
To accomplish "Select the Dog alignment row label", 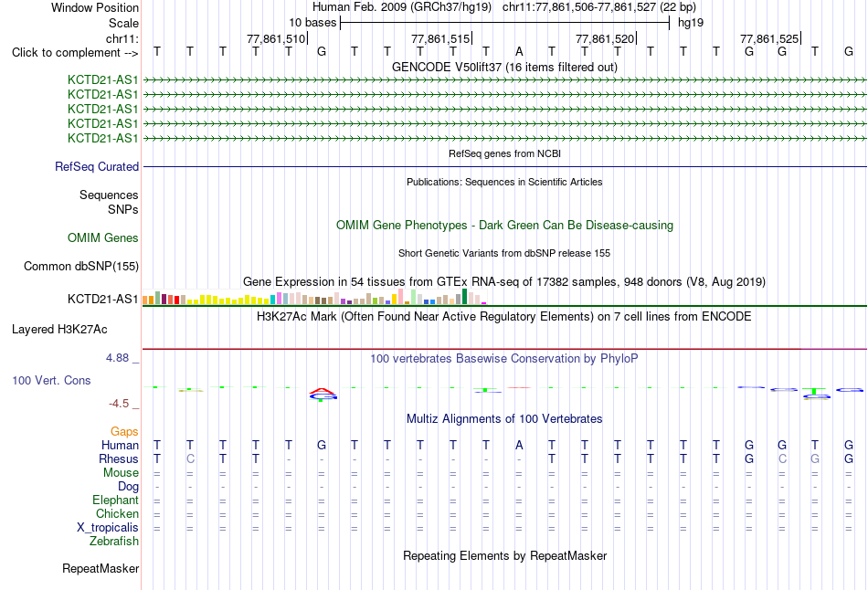I will 128,487.
